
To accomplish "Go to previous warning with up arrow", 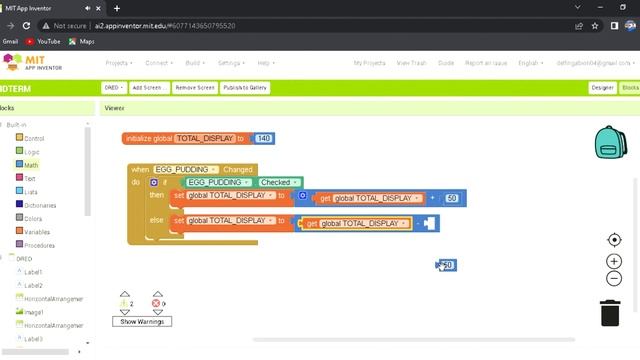I will [125, 294].
